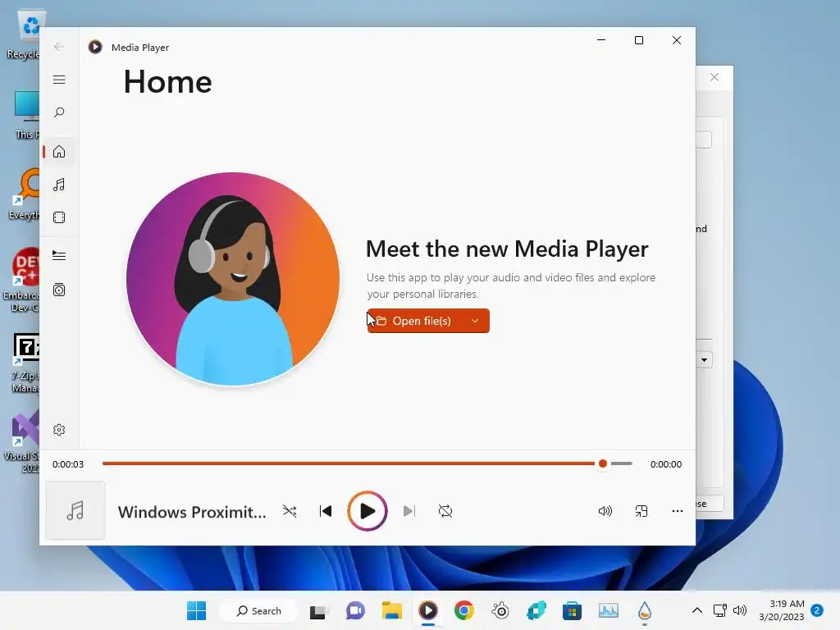This screenshot has height=630, width=840.
Task: Open Media Player settings gear
Action: tap(59, 430)
